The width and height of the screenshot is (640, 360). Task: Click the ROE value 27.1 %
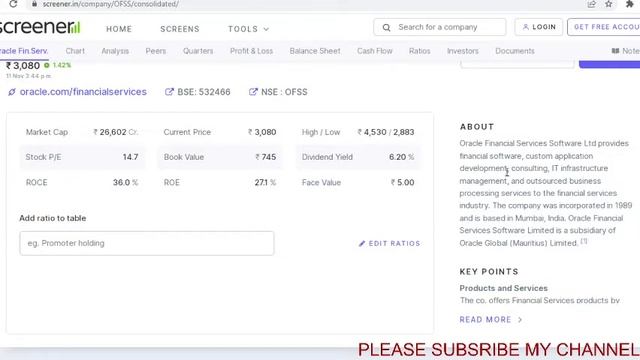pyautogui.click(x=265, y=182)
